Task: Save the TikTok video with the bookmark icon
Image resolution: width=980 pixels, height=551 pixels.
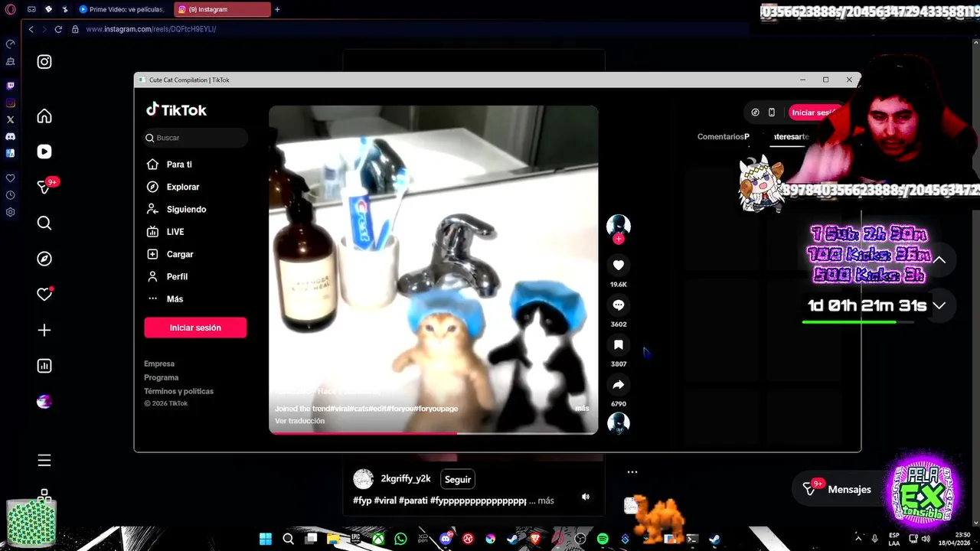Action: click(619, 344)
